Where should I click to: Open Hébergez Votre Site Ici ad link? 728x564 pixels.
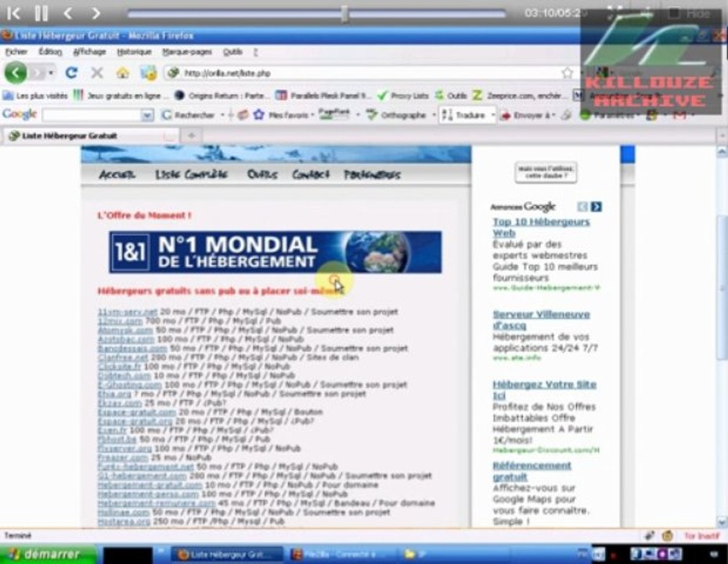pos(544,390)
